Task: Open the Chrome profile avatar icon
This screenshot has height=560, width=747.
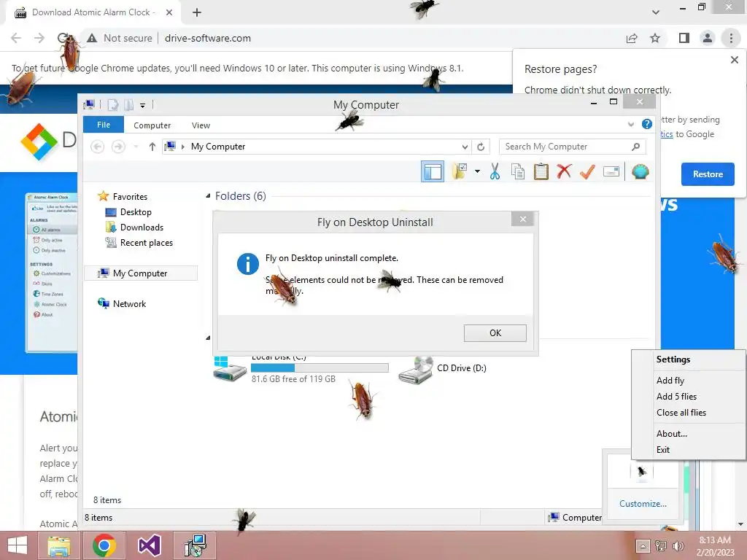Action: pos(708,38)
